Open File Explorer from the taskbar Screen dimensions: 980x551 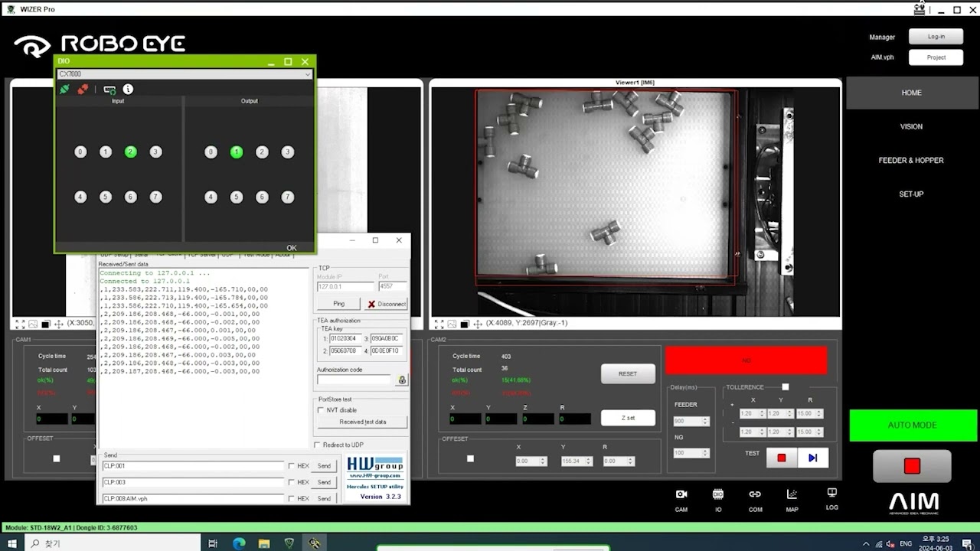(263, 543)
